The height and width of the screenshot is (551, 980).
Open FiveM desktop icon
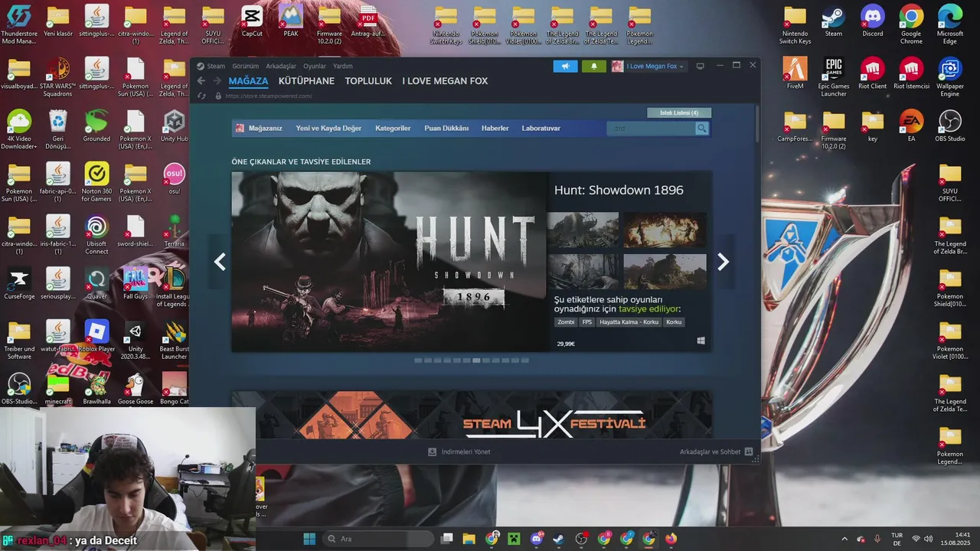(x=795, y=73)
